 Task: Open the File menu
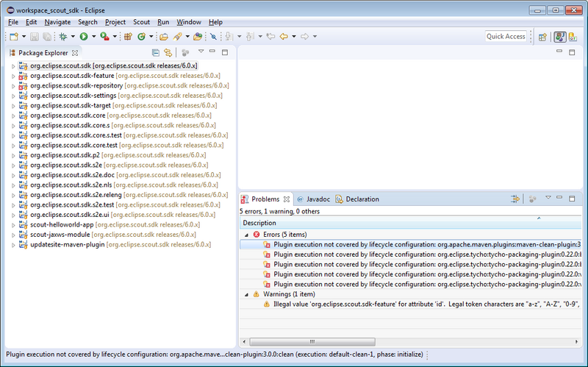pyautogui.click(x=13, y=22)
